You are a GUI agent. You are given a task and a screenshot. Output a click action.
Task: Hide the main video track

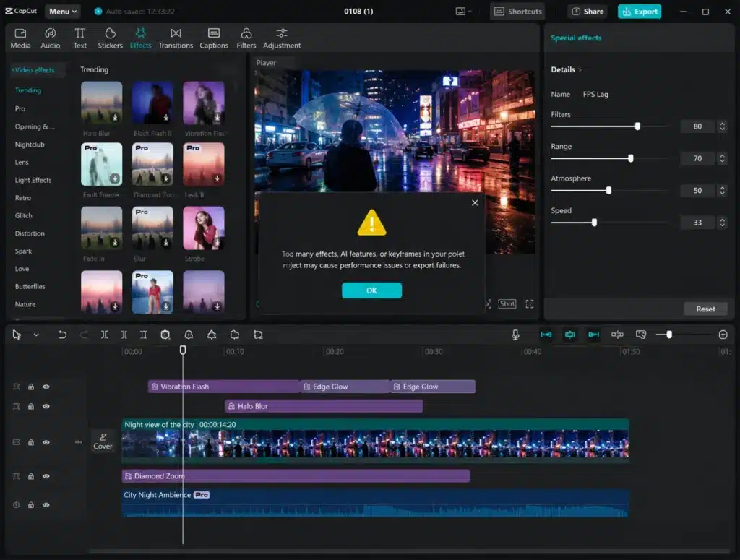pos(46,442)
